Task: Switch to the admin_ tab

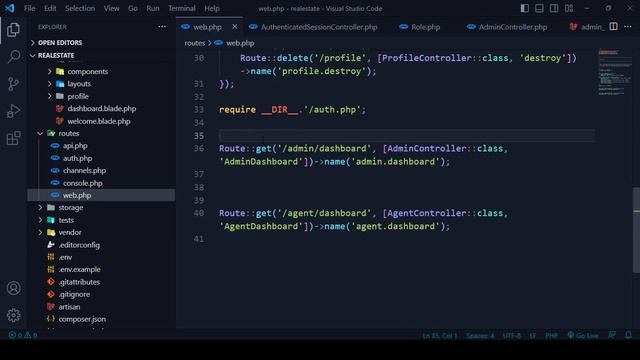Action: pyautogui.click(x=586, y=27)
